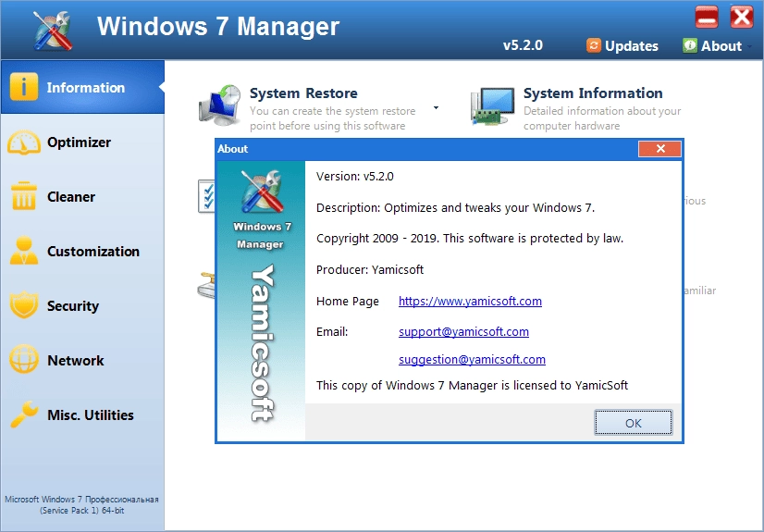Open the Misc. Utilities tab

(82, 414)
